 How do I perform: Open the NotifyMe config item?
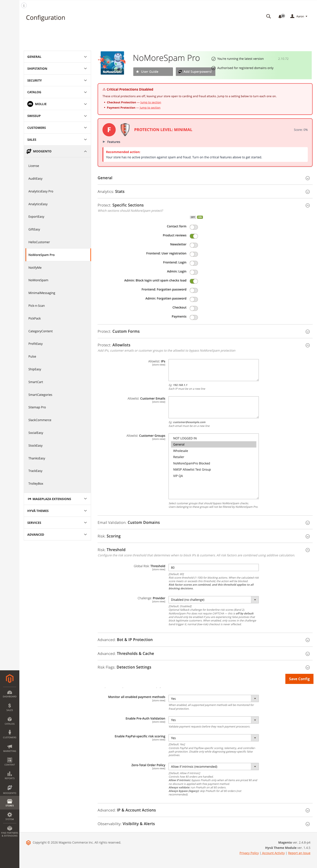click(35, 268)
